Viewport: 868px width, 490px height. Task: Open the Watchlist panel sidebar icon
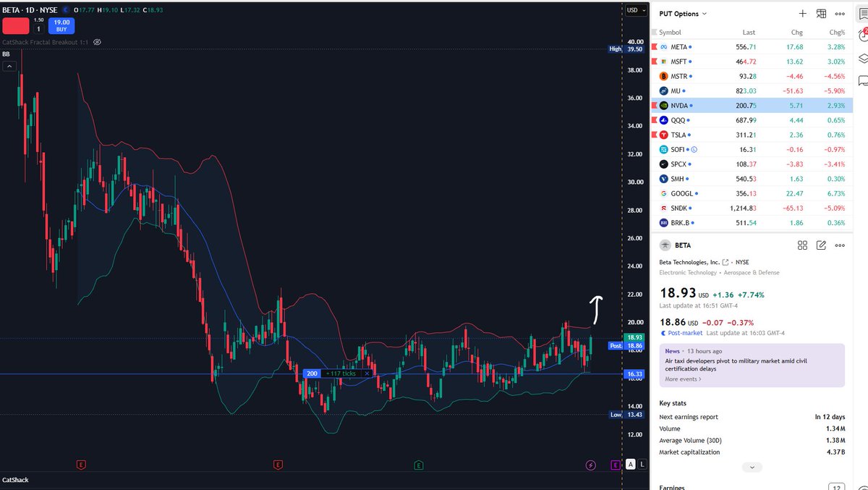click(862, 12)
